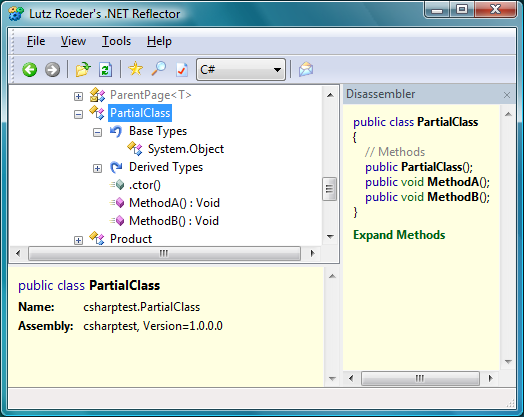This screenshot has width=524, height=417.
Task: Expand the Product node
Action: [x=78, y=240]
